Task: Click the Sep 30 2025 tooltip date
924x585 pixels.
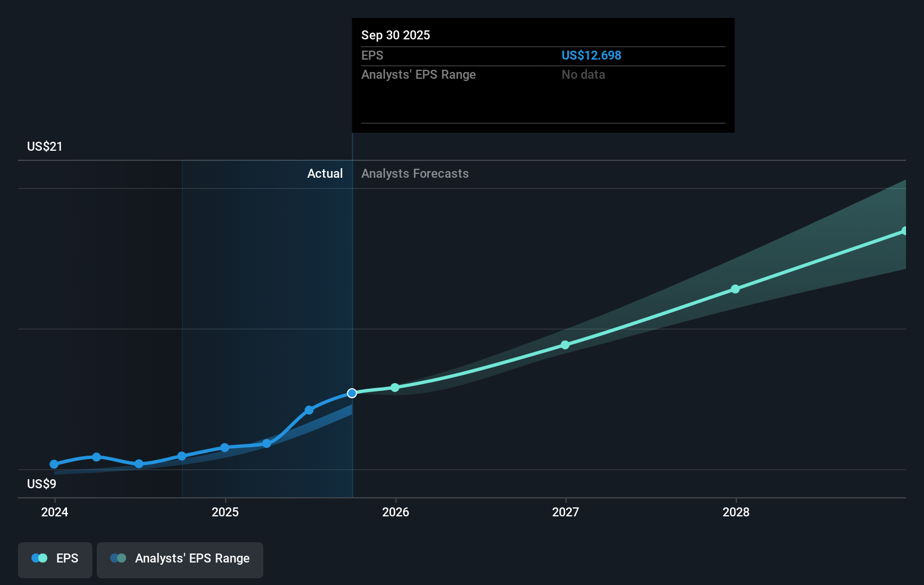Action: [x=396, y=35]
